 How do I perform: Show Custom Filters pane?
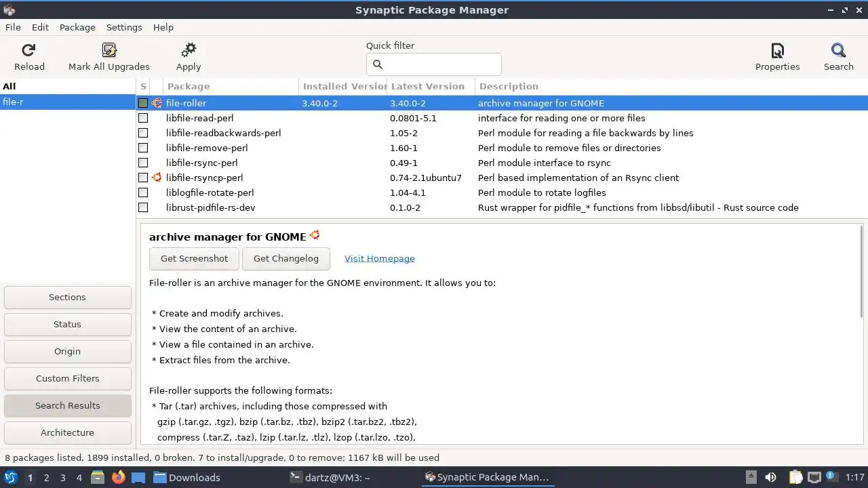click(x=67, y=378)
